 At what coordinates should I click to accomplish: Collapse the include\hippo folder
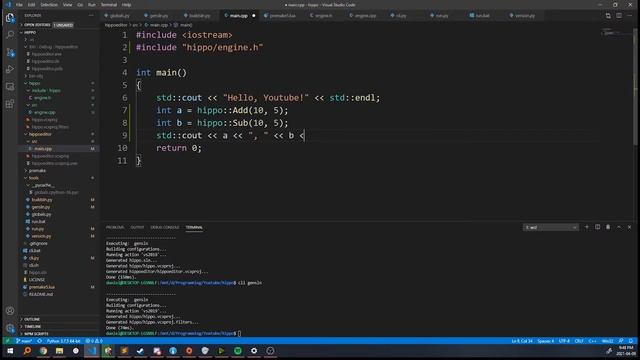coord(46,91)
